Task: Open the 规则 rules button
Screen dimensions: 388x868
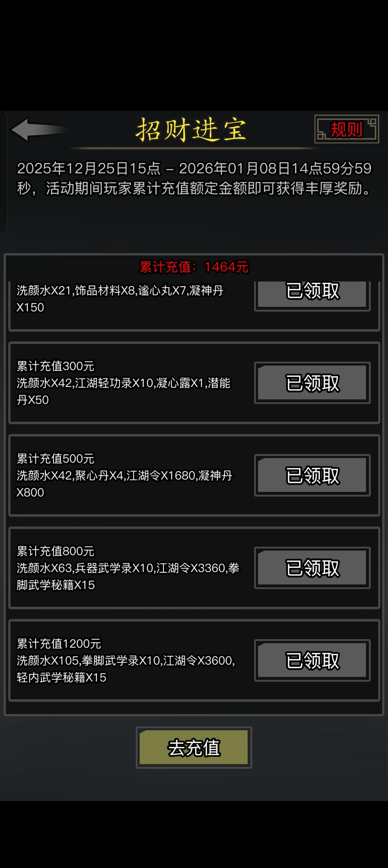Action: (x=347, y=129)
